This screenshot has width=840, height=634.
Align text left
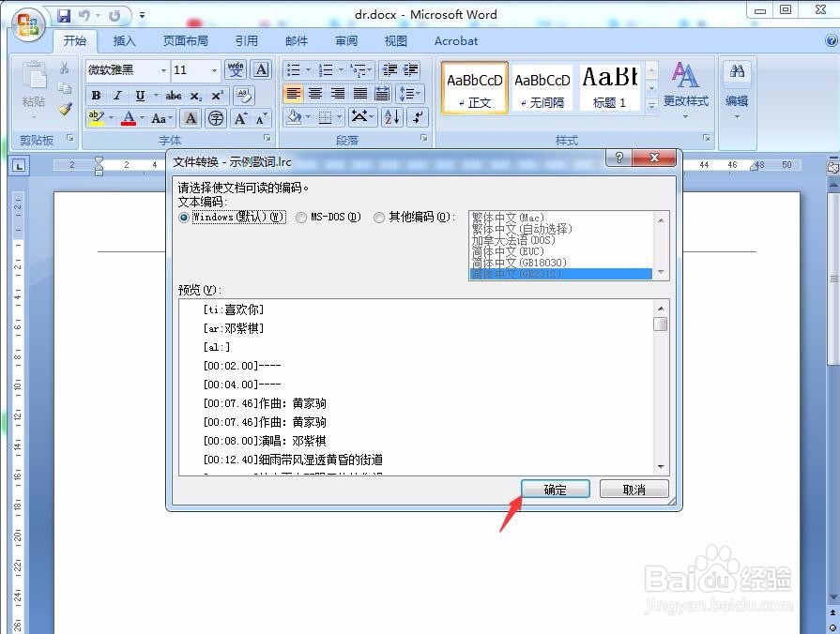(293, 94)
